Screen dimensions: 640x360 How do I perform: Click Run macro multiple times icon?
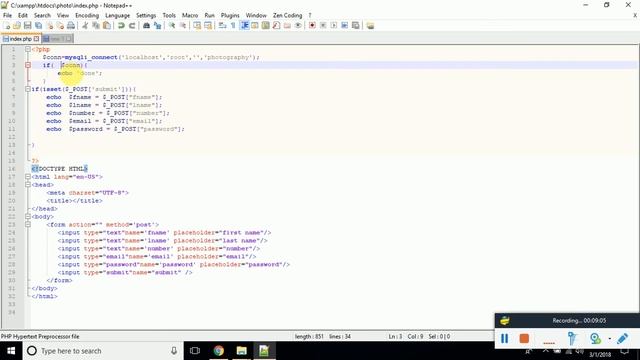[x=344, y=26]
